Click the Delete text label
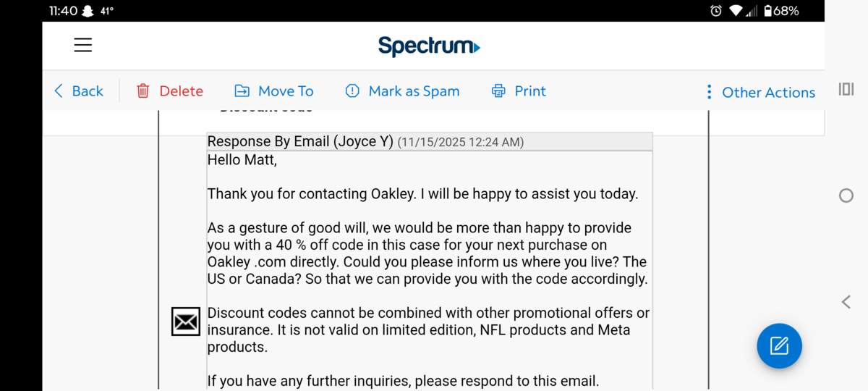The height and width of the screenshot is (391, 868). tap(181, 91)
